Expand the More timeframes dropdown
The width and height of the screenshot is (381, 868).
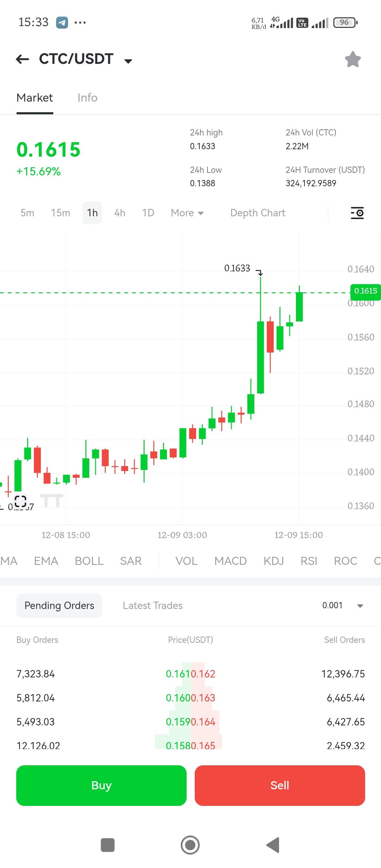click(x=187, y=213)
